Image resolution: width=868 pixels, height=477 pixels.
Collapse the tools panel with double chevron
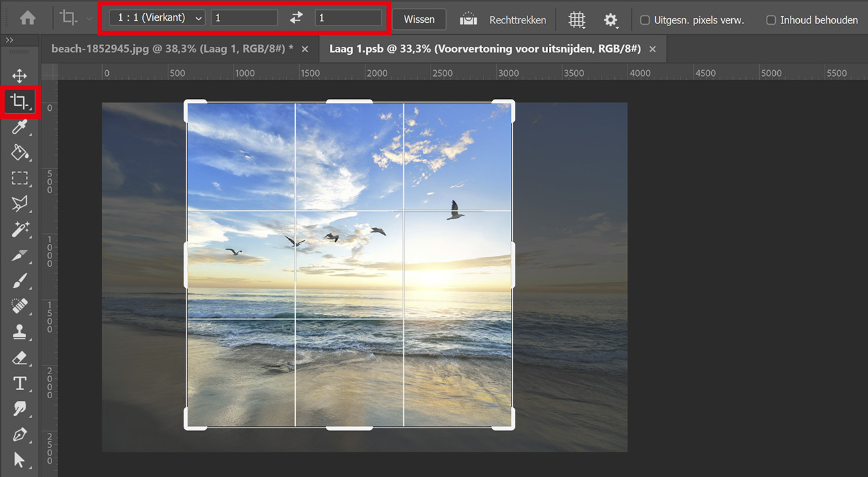click(x=9, y=39)
